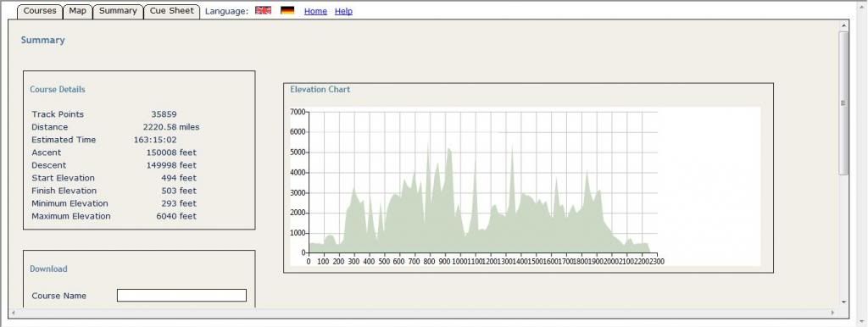Click the Distance value 2220.58 miles
Screen dimensions: 868x327
coord(171,127)
